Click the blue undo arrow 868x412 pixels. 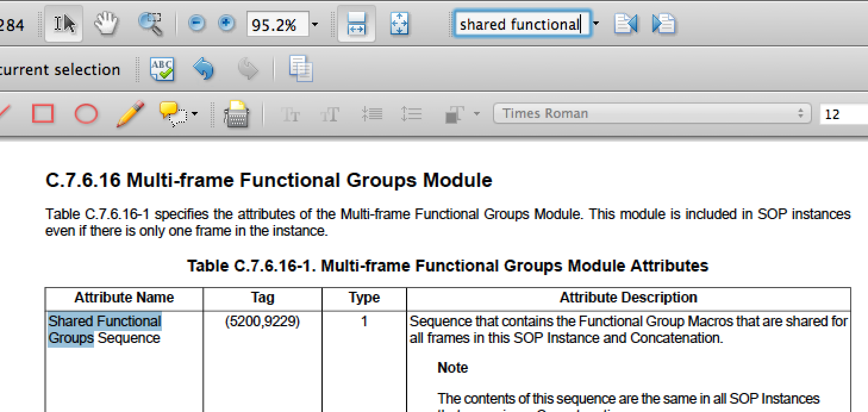tap(204, 70)
